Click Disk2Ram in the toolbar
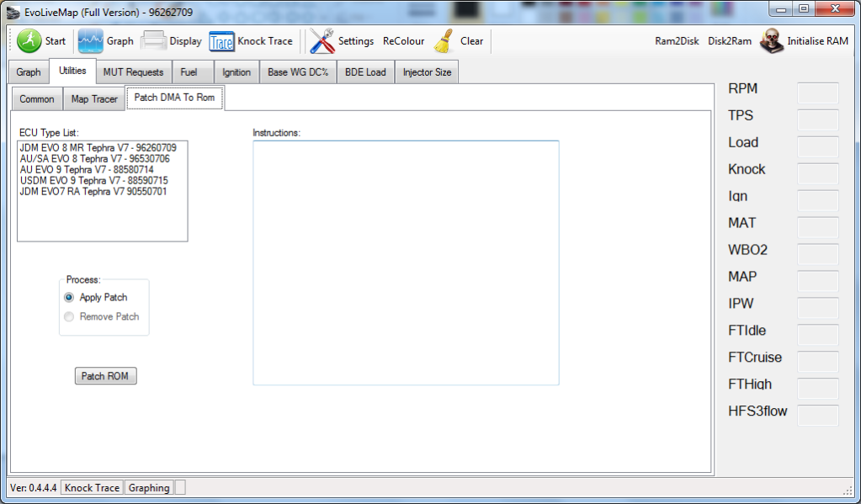 click(x=730, y=41)
